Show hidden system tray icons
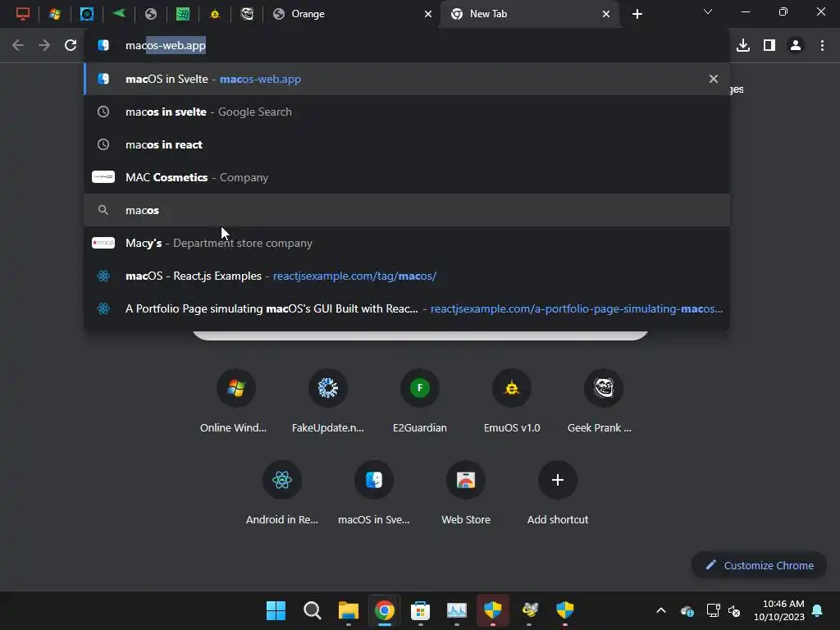Screen dimensions: 840x630 pyautogui.click(x=661, y=610)
